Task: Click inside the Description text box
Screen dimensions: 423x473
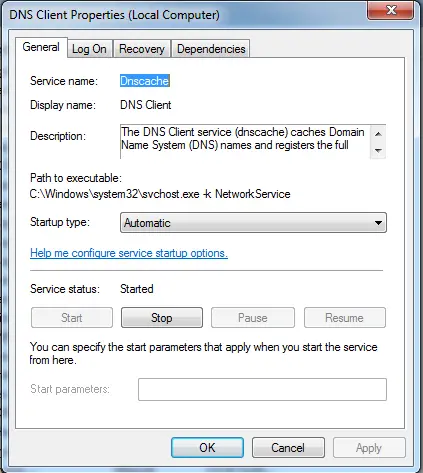Action: click(245, 141)
